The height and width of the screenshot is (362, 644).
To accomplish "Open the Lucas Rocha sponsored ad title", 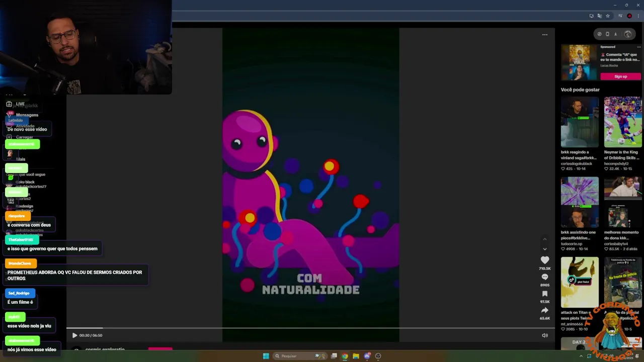I will point(620,57).
